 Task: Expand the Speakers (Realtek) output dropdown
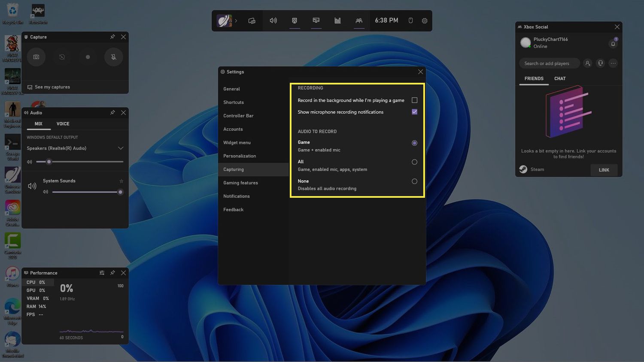tap(120, 148)
